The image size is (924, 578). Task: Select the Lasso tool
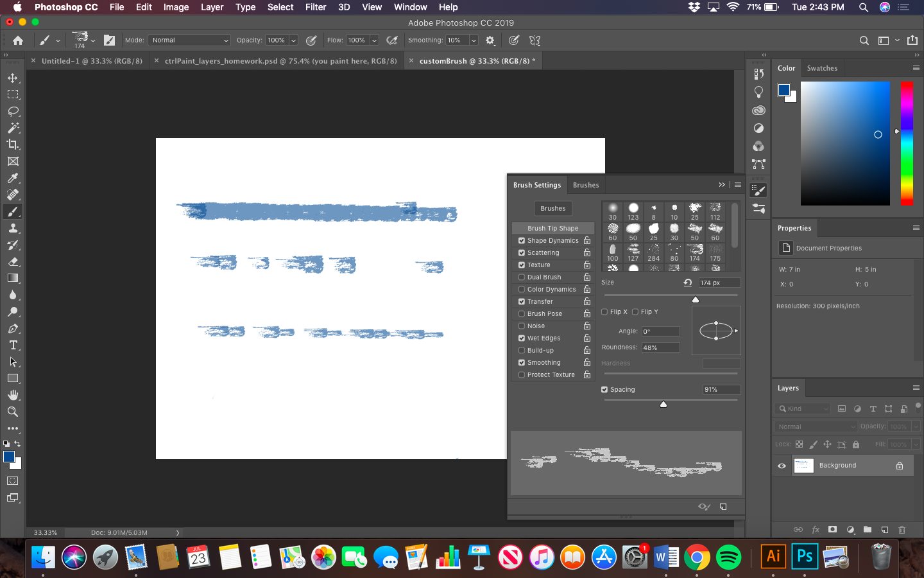(13, 111)
